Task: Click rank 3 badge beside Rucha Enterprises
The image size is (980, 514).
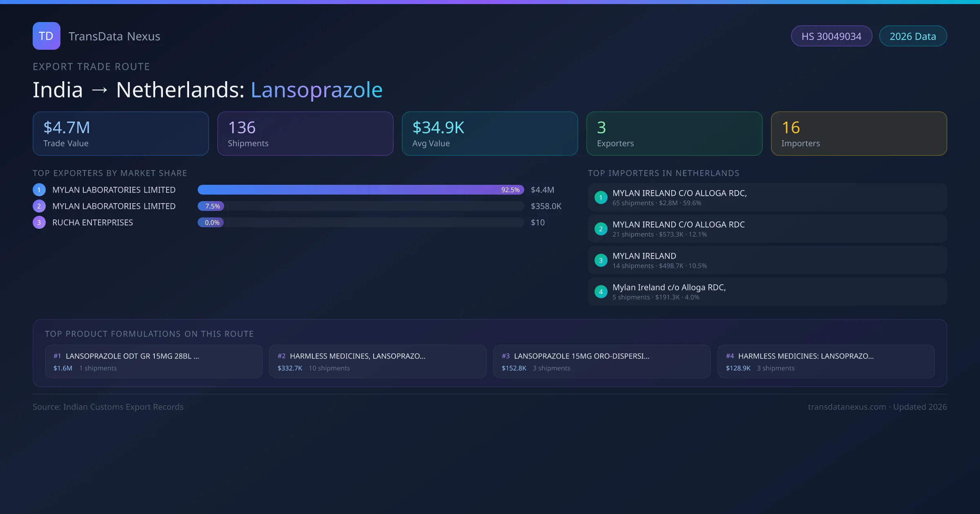Action: click(x=39, y=222)
